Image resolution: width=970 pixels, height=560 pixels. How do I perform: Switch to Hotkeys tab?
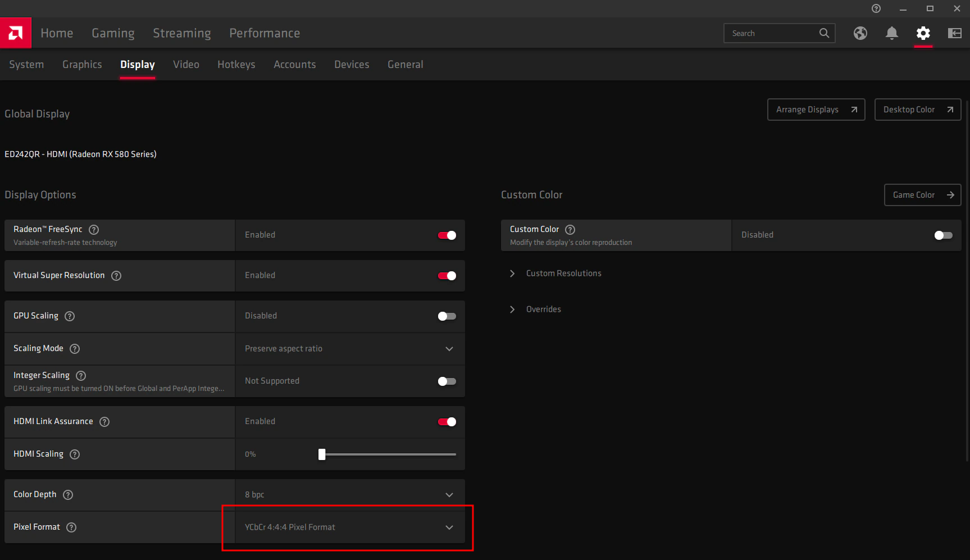pos(236,65)
